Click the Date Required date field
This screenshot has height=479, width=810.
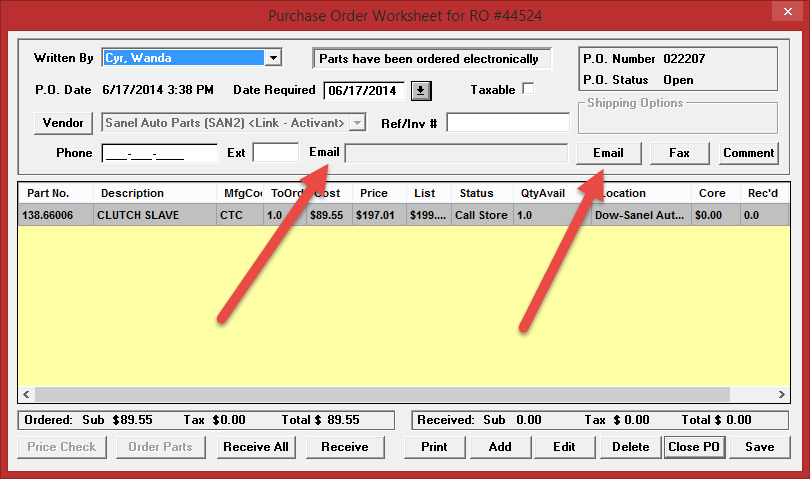click(x=364, y=91)
